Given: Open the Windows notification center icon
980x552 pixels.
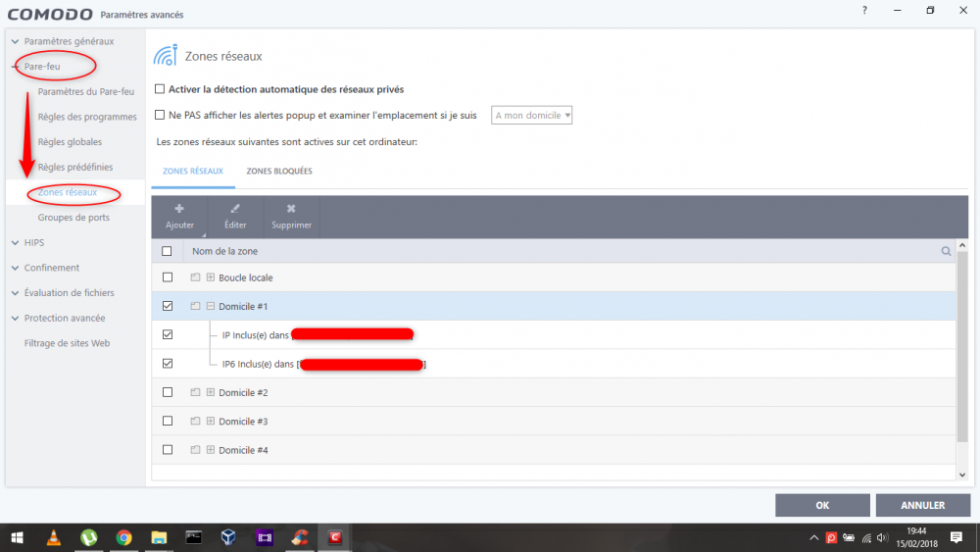Looking at the screenshot, I should coord(956,537).
